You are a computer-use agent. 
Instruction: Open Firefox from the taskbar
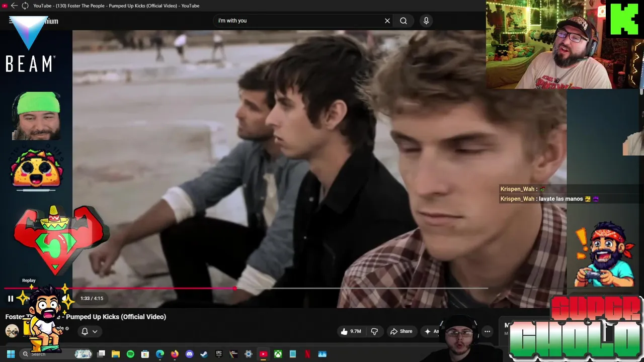[x=175, y=354]
